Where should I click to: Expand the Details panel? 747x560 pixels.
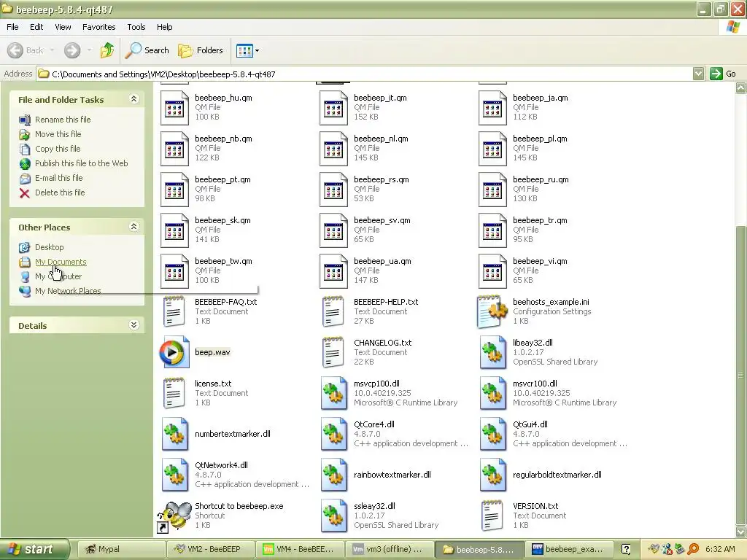134,325
